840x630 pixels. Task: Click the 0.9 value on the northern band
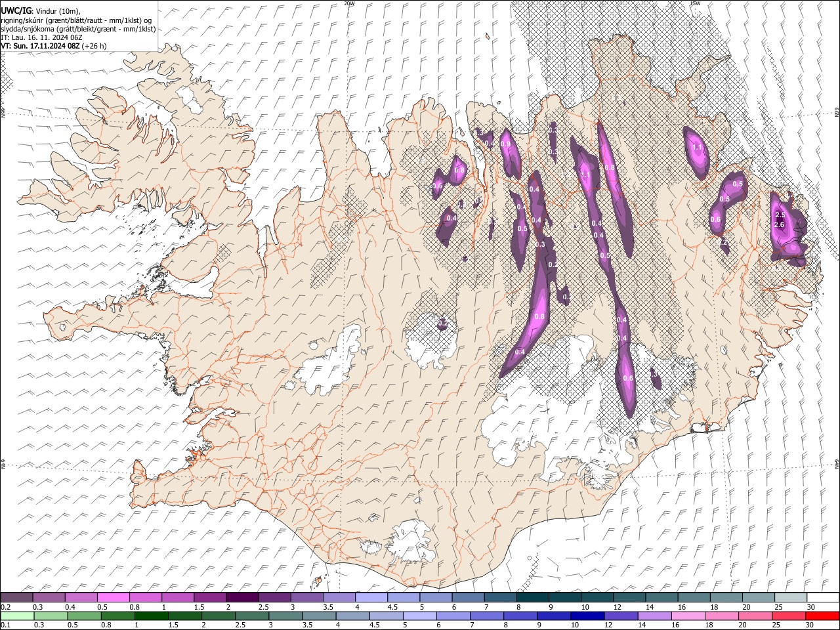tap(505, 144)
